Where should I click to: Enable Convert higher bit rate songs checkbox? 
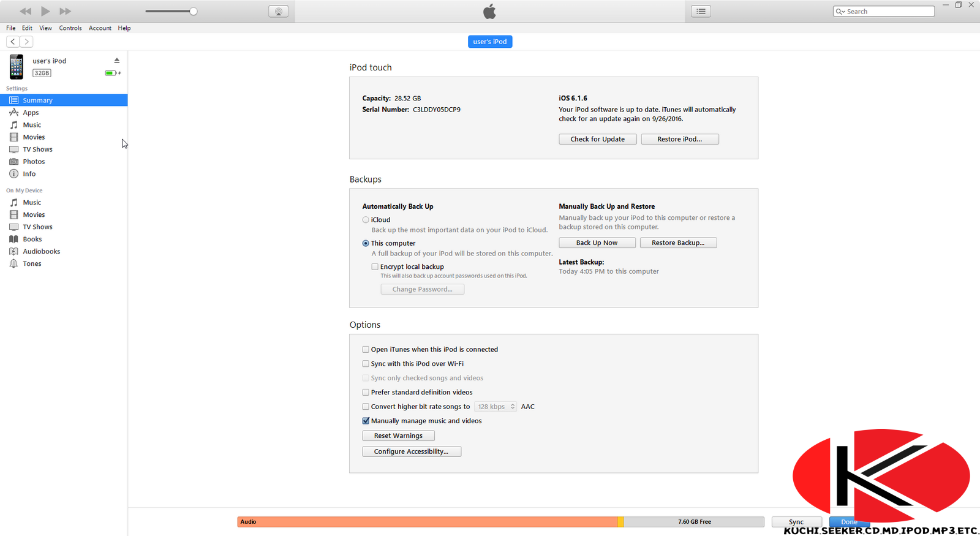click(x=366, y=407)
